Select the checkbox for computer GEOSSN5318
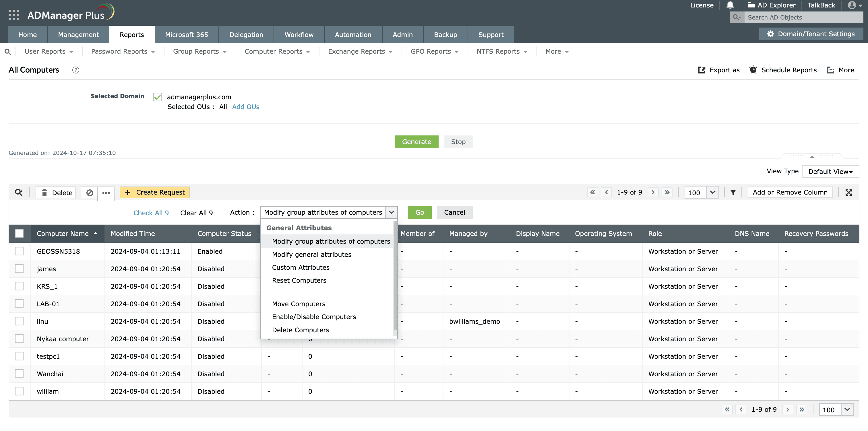Screen dimensions: 868x431 pos(19,251)
